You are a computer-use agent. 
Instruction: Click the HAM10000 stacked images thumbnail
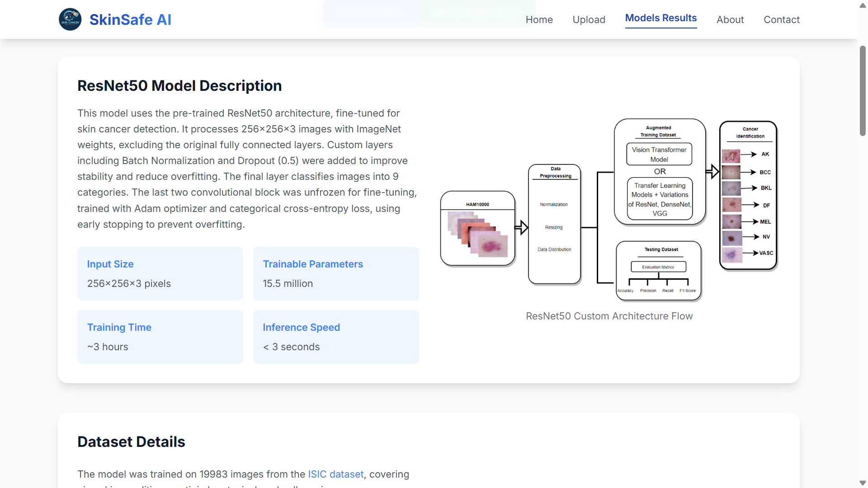tap(477, 234)
